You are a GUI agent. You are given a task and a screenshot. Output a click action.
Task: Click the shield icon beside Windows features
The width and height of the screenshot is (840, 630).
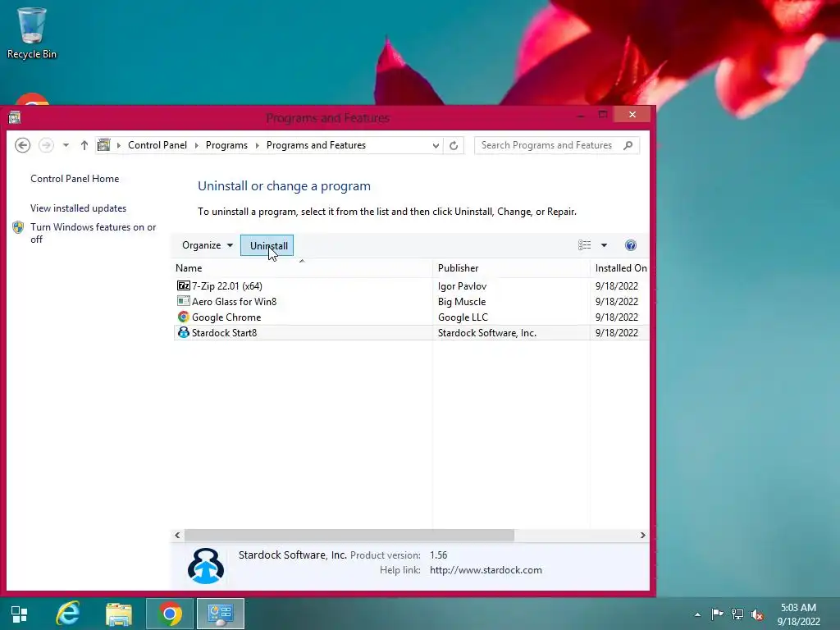pyautogui.click(x=18, y=228)
